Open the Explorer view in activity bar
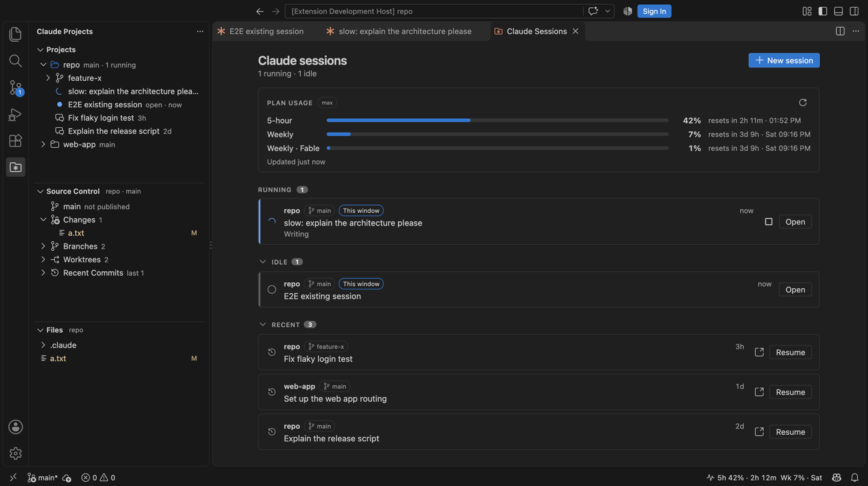Viewport: 868px width, 486px height. click(x=16, y=34)
